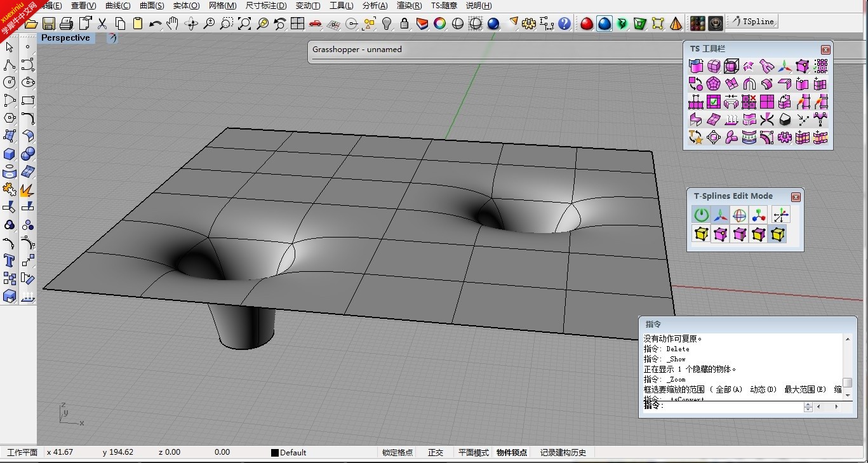868x463 pixels.
Task: Select the arrow pointer tool in sidebar
Action: point(10,46)
